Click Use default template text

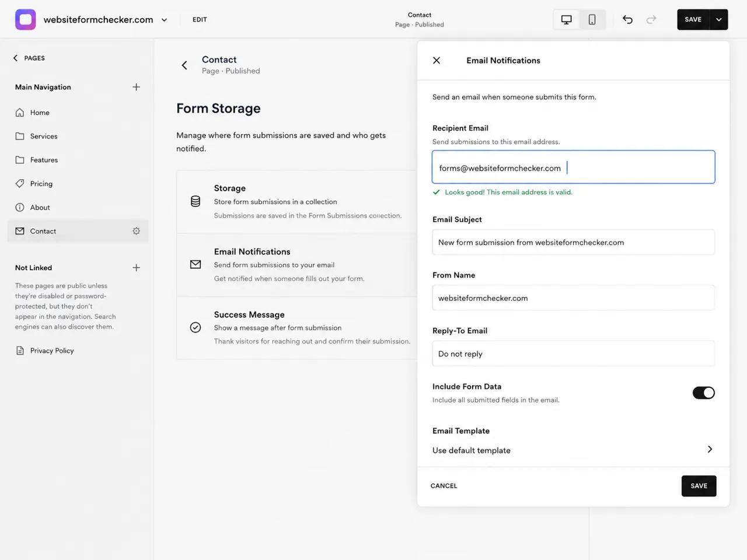click(x=472, y=450)
